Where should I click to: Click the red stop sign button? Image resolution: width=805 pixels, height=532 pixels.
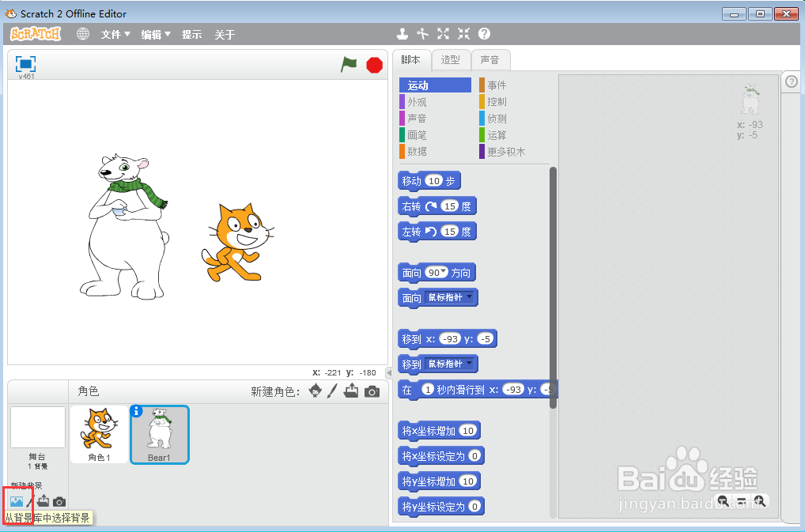[374, 65]
